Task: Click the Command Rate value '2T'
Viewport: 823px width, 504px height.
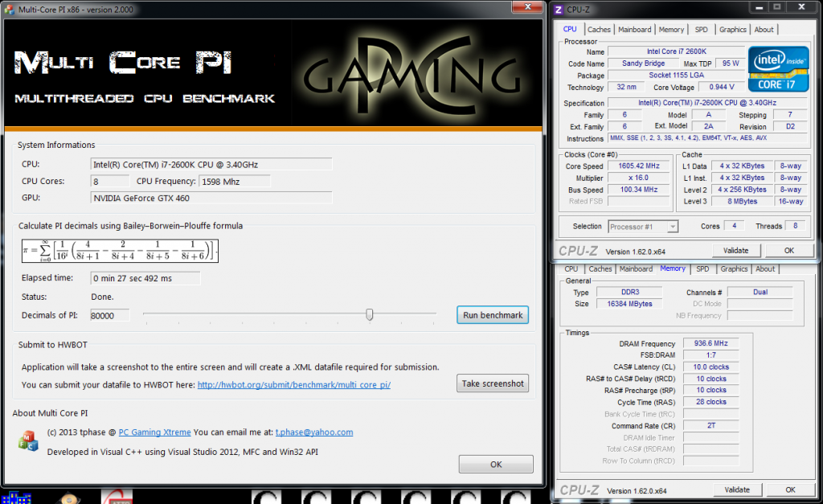Action: click(x=710, y=426)
